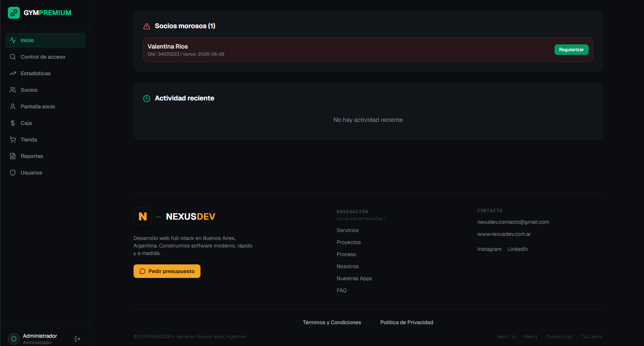Click the Control de acceso magnifier icon
The width and height of the screenshot is (644, 346).
[13, 57]
